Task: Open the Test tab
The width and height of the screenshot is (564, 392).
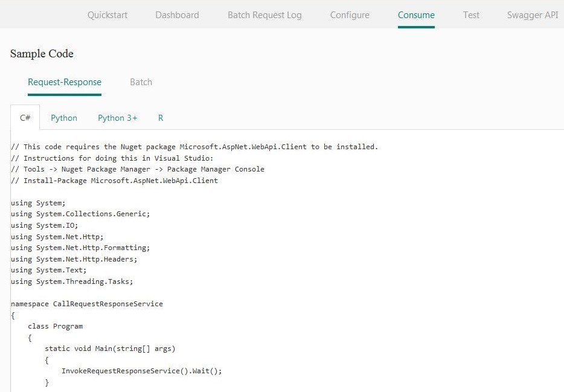Action: click(x=471, y=15)
